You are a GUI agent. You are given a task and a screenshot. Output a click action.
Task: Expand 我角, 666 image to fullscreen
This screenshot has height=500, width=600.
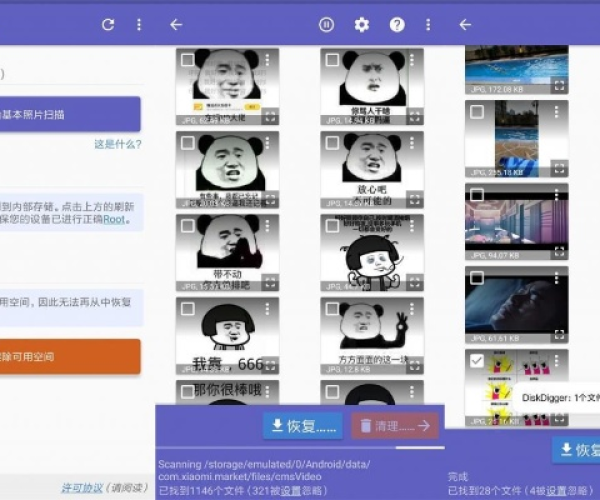pyautogui.click(x=270, y=366)
